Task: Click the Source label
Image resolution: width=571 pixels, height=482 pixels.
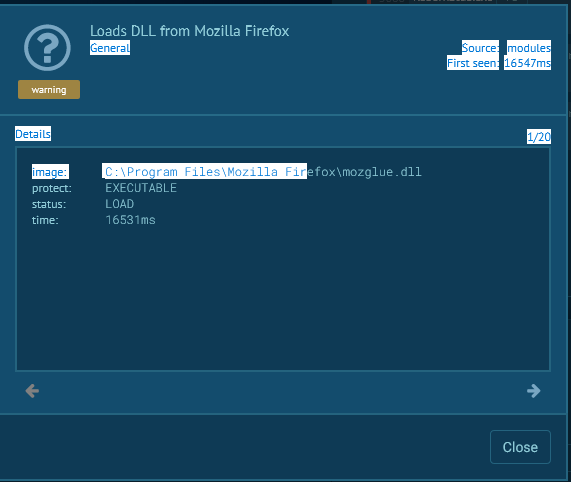Action: point(480,47)
